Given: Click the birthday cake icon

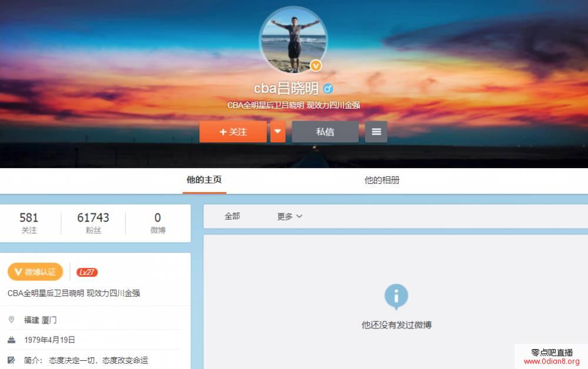Looking at the screenshot, I should 11,340.
